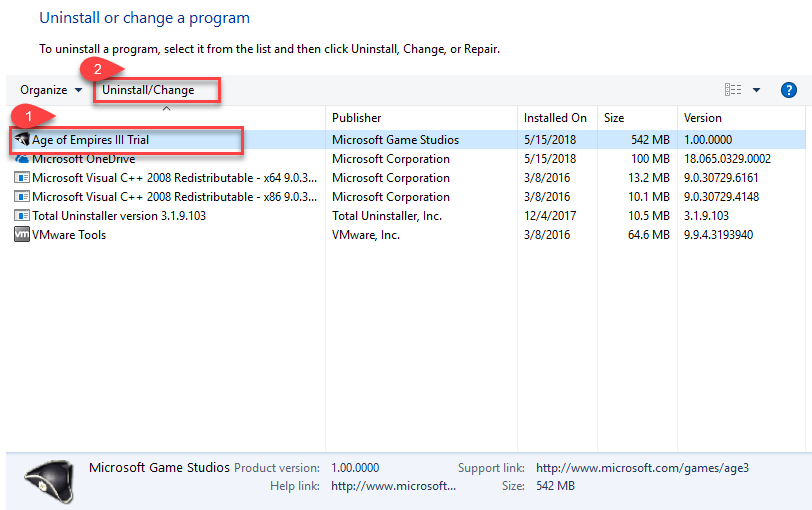Screen dimensions: 812x510
Task: Click the VMware, Inc. publisher cell
Action: [x=366, y=235]
